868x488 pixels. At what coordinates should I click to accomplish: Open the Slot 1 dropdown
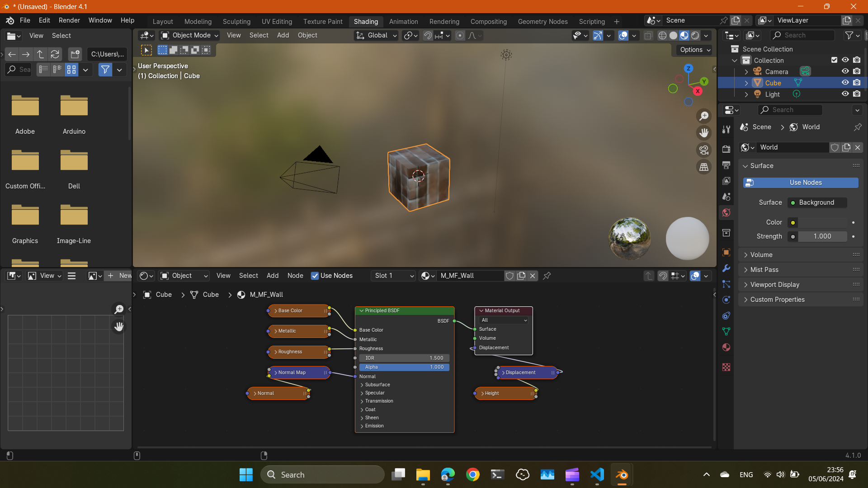(394, 276)
